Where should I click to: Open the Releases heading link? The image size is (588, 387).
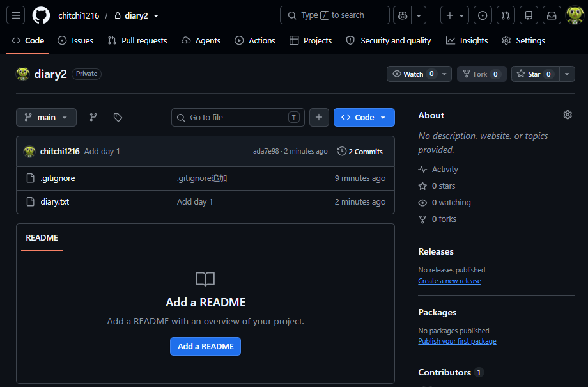click(x=436, y=251)
